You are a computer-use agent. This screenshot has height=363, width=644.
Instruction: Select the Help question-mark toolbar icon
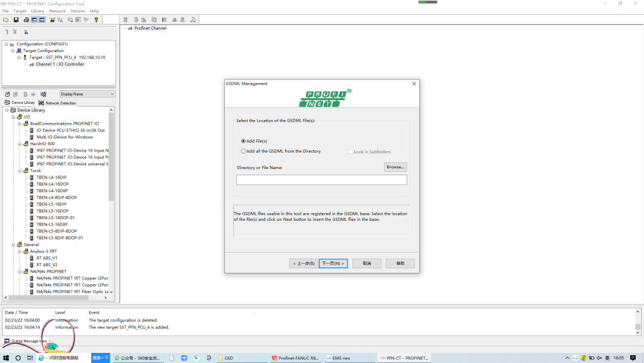(x=95, y=19)
